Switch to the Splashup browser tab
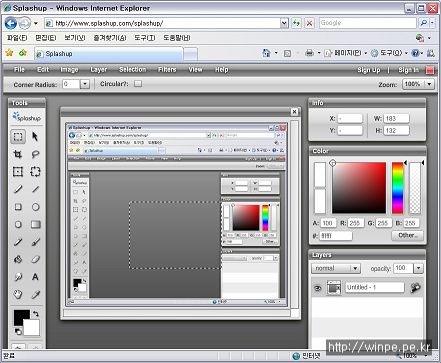This screenshot has height=363, width=441. point(109,54)
